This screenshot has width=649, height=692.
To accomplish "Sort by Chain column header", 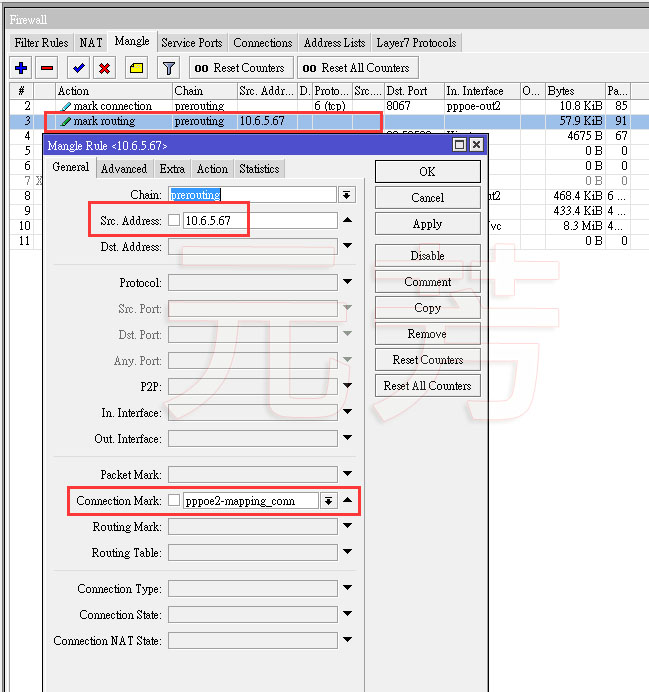I will point(205,91).
